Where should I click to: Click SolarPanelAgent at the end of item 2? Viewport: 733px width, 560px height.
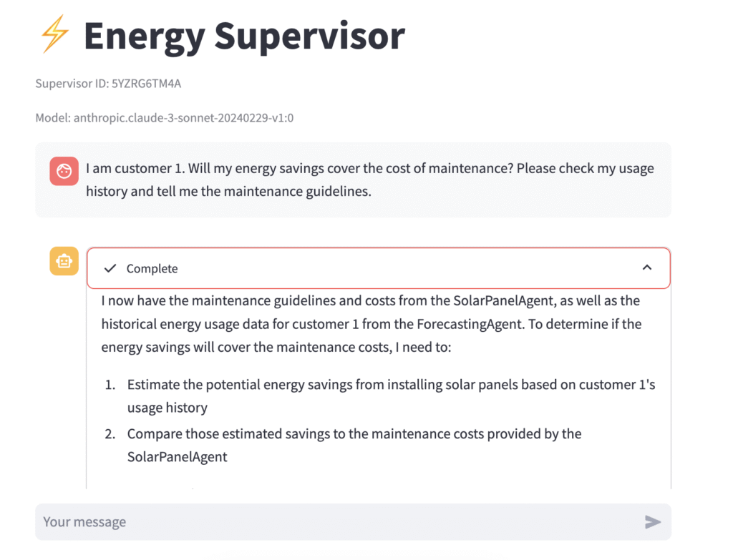[177, 456]
